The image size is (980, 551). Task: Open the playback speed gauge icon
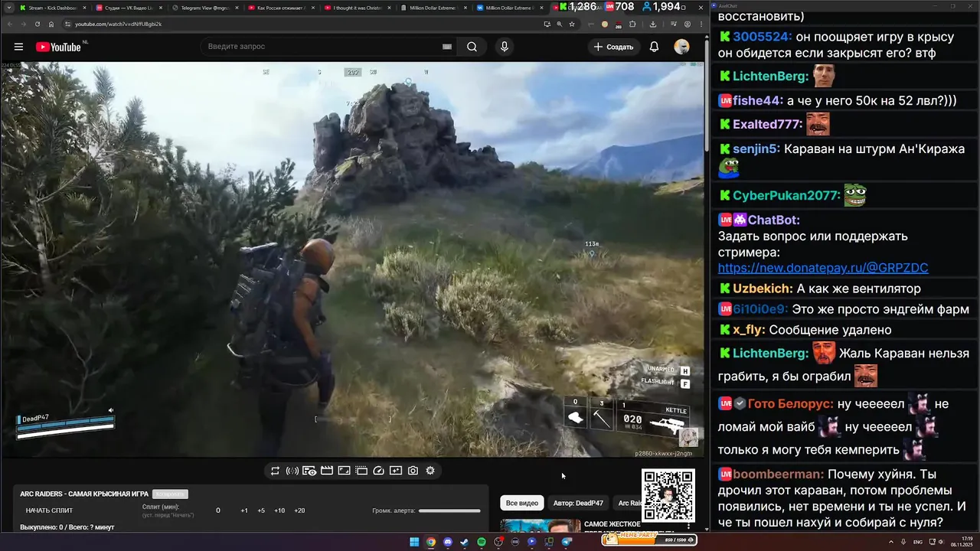(378, 471)
